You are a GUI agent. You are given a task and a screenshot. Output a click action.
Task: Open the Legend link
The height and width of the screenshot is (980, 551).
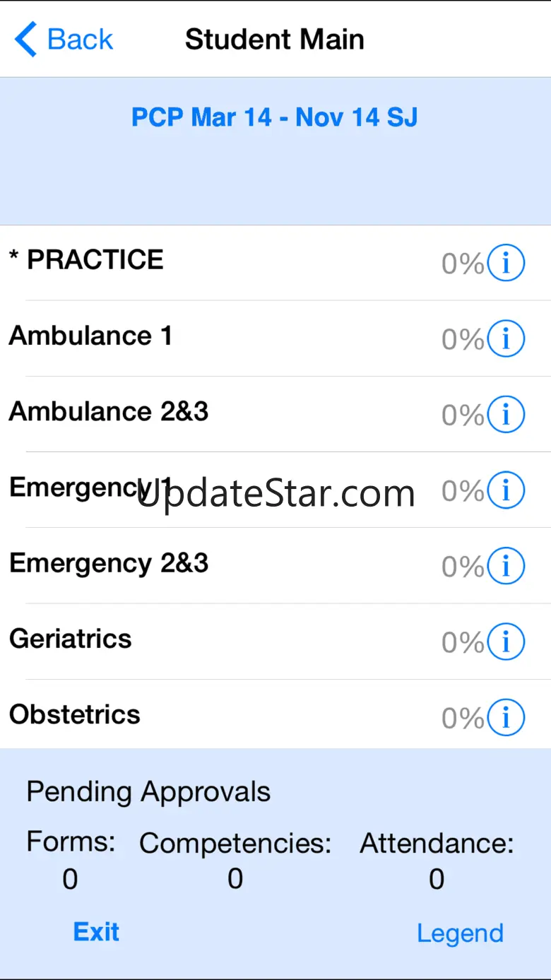(x=460, y=933)
